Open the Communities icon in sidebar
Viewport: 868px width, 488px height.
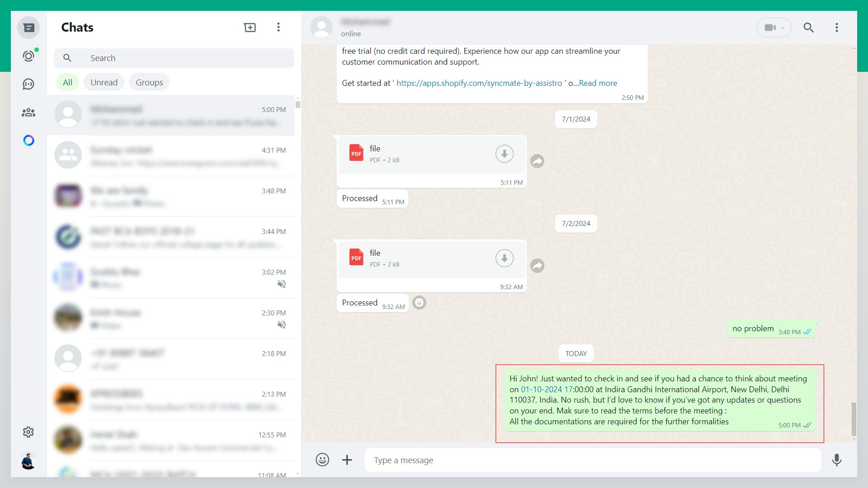pyautogui.click(x=28, y=113)
